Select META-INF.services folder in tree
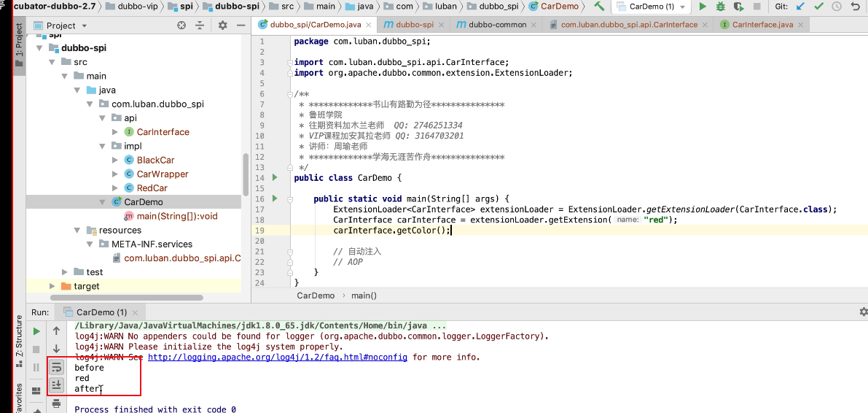The width and height of the screenshot is (868, 413). pos(152,244)
